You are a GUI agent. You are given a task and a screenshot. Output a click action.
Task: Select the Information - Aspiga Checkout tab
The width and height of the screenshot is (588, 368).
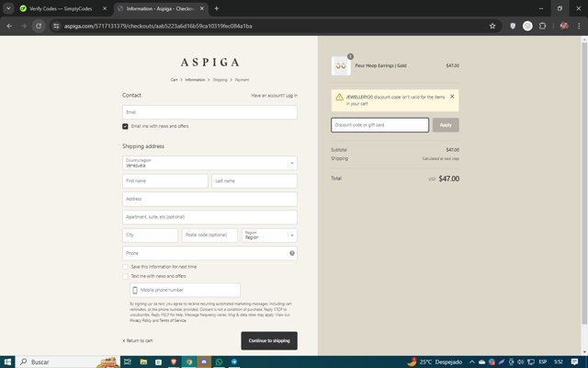(161, 8)
